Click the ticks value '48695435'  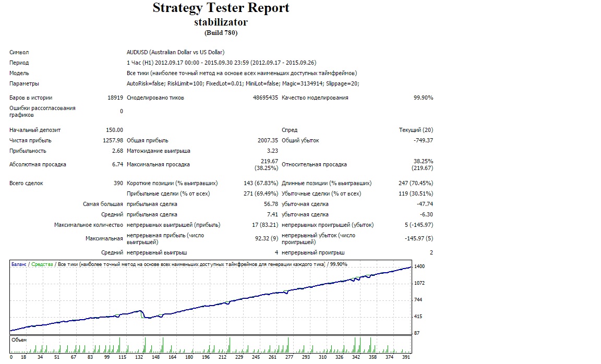tap(265, 98)
